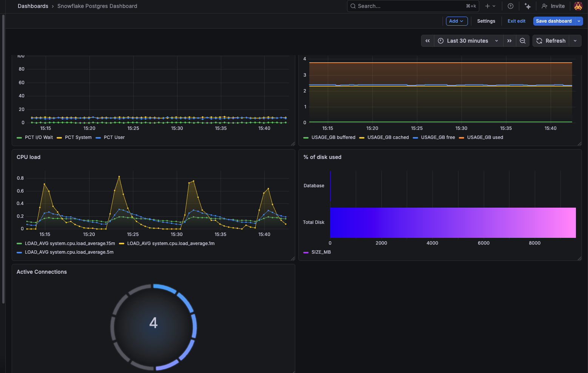
Task: Zoom out the time range with magnifier icon
Action: tap(523, 41)
